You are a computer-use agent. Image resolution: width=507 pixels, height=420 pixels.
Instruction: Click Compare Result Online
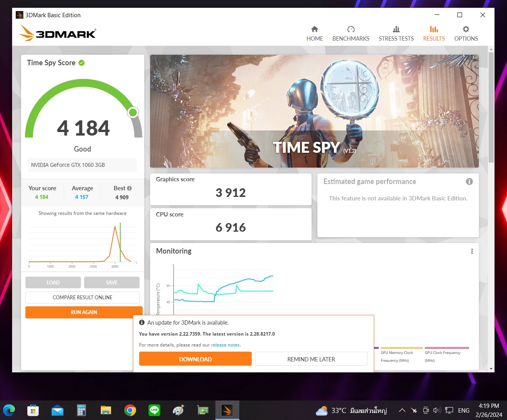(82, 297)
